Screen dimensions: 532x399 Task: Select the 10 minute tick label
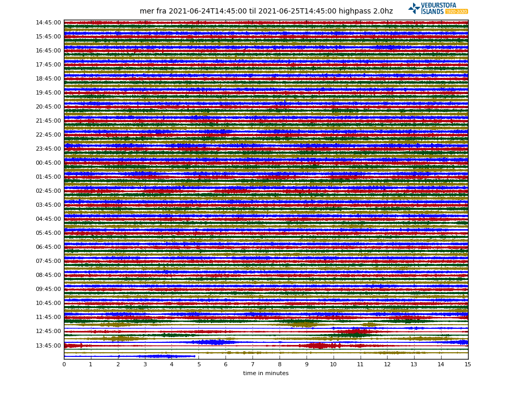pyautogui.click(x=333, y=365)
